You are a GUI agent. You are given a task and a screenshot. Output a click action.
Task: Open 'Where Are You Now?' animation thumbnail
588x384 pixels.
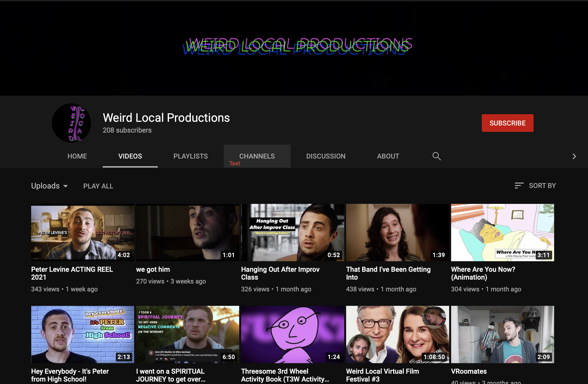502,232
